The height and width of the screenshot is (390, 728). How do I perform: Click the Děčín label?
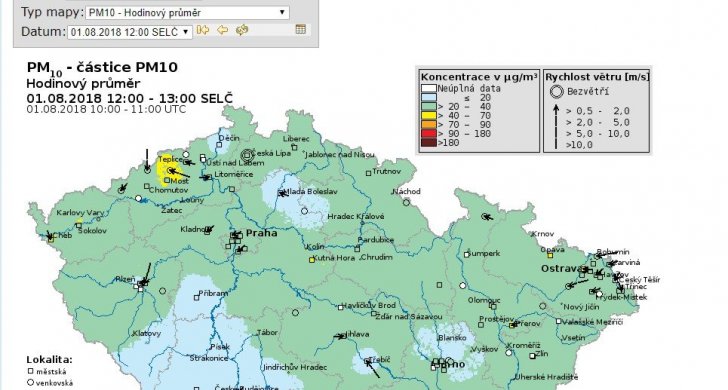tap(229, 138)
